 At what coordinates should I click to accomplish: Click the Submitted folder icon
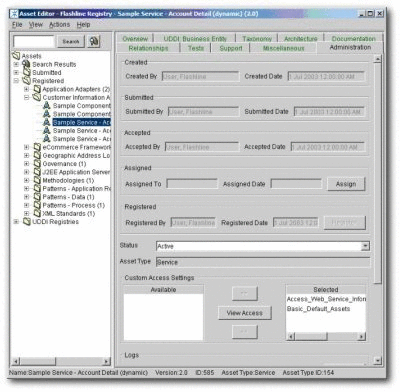pyautogui.click(x=27, y=72)
